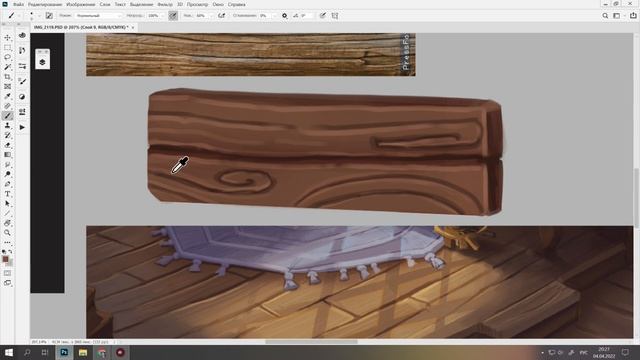The image size is (640, 360).
Task: Select the Frame tool
Action: click(7, 87)
